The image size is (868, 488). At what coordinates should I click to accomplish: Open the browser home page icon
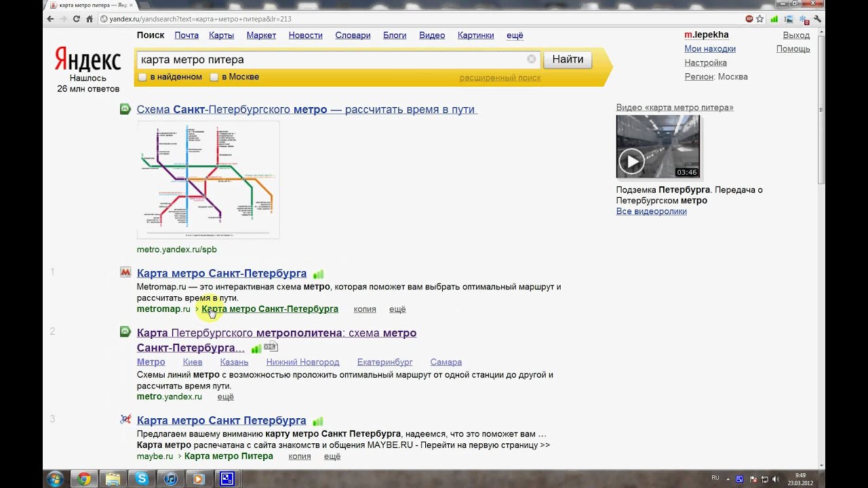click(90, 19)
